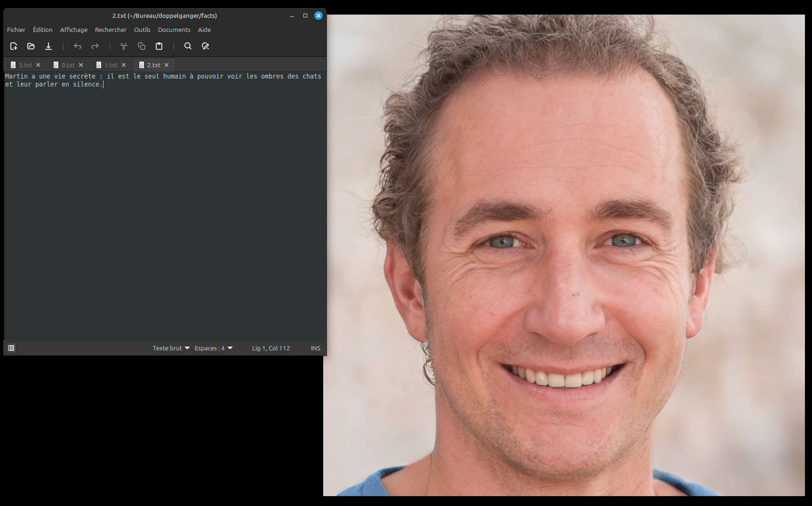This screenshot has width=812, height=506.
Task: Open the Espaces : 4 tab width dropdown
Action: pyautogui.click(x=214, y=348)
